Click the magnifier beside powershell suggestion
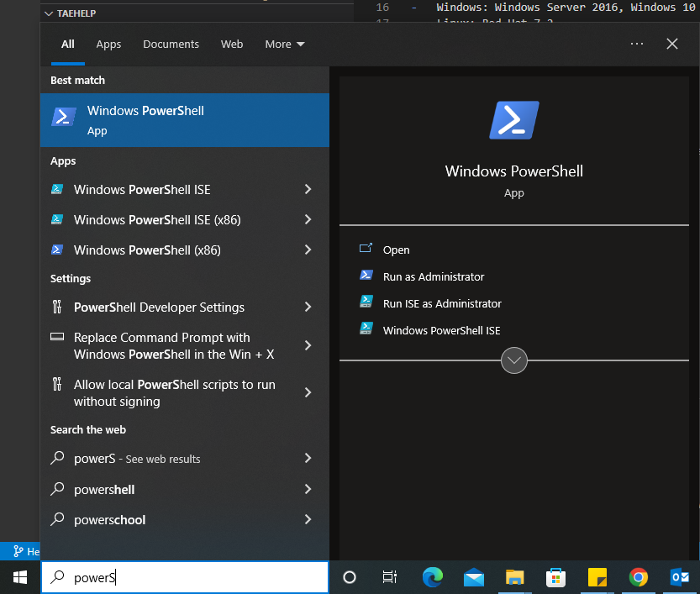The image size is (700, 594). pos(58,489)
